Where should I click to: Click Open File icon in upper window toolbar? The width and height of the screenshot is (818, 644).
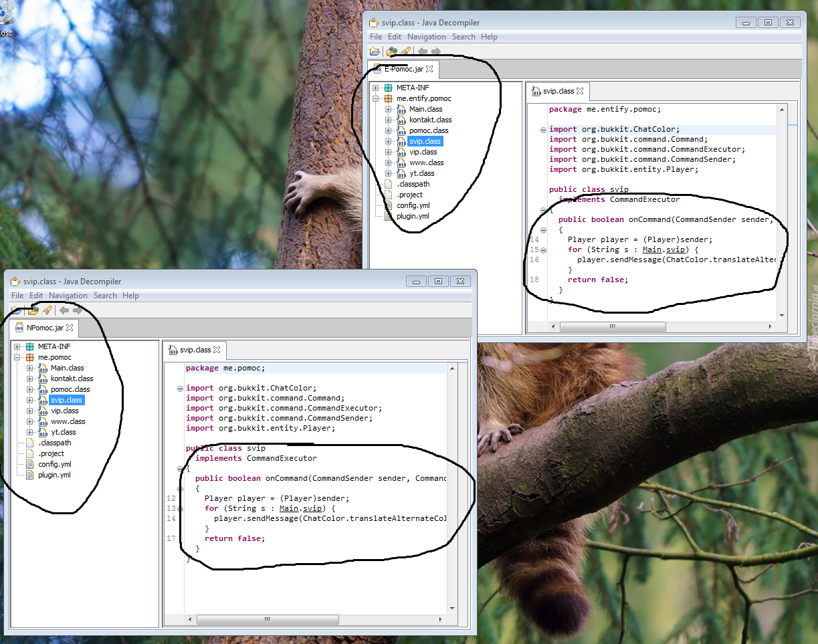375,51
